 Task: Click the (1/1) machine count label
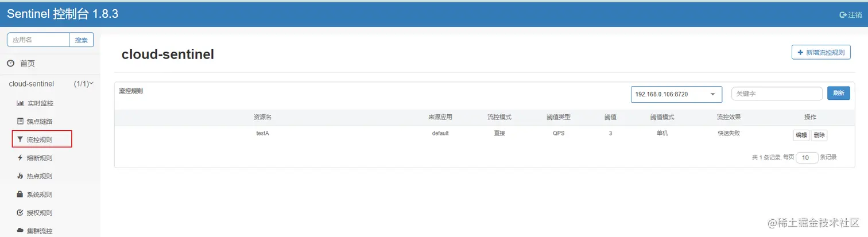point(82,84)
